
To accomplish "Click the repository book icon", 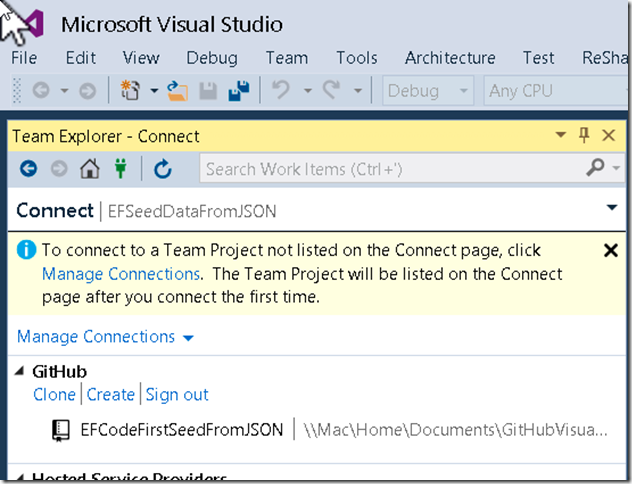I will click(61, 430).
